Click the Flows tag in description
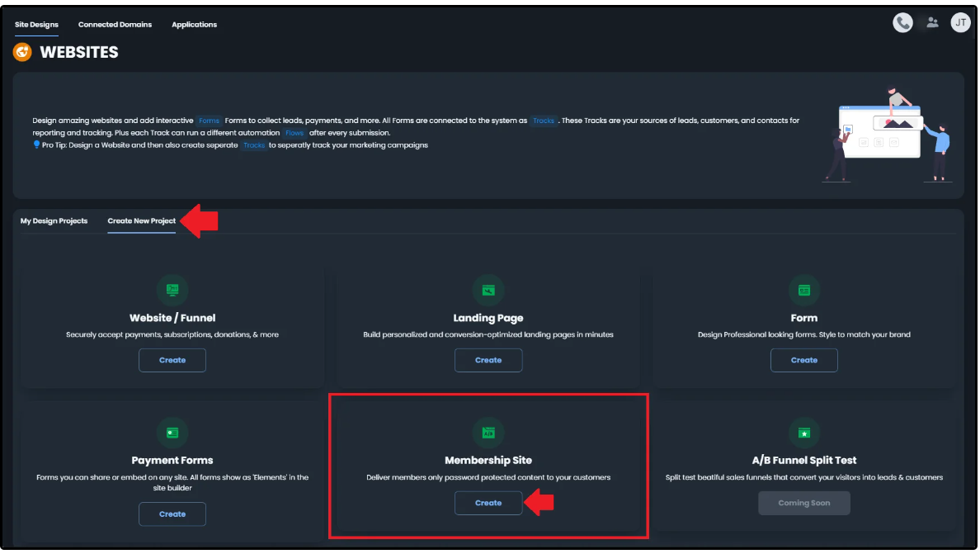Viewport: 980px width, 554px height. coord(294,133)
